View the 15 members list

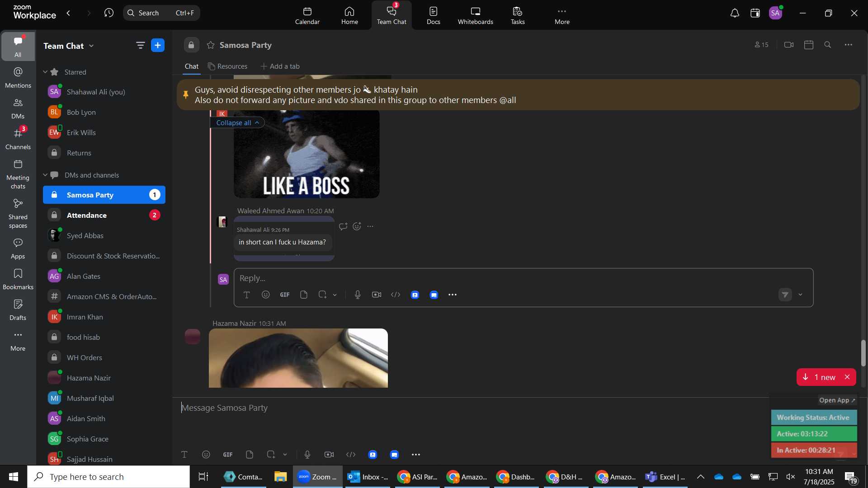(762, 45)
